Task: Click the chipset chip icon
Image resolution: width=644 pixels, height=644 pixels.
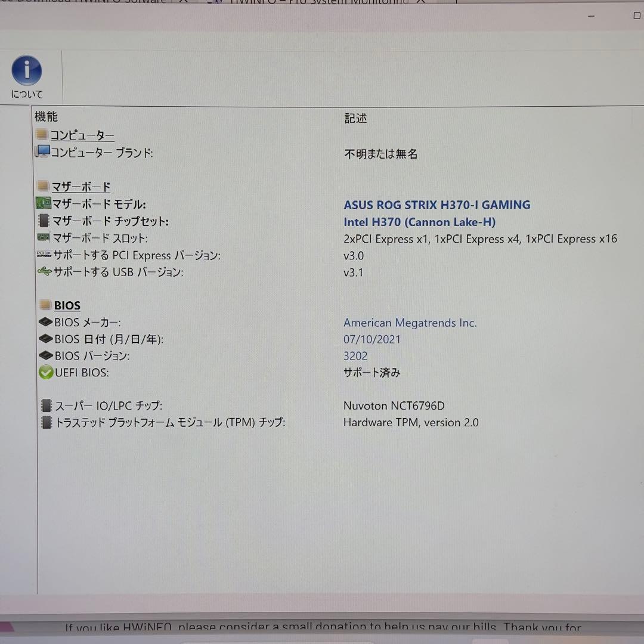Action: pos(44,221)
